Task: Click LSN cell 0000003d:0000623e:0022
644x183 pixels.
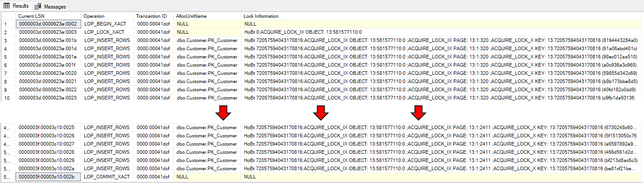Action: (x=49, y=89)
